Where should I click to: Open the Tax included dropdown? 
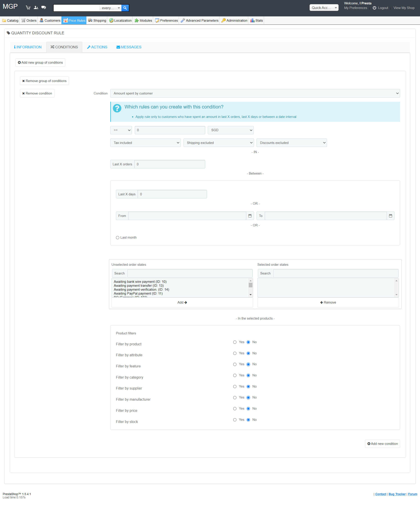click(x=145, y=143)
